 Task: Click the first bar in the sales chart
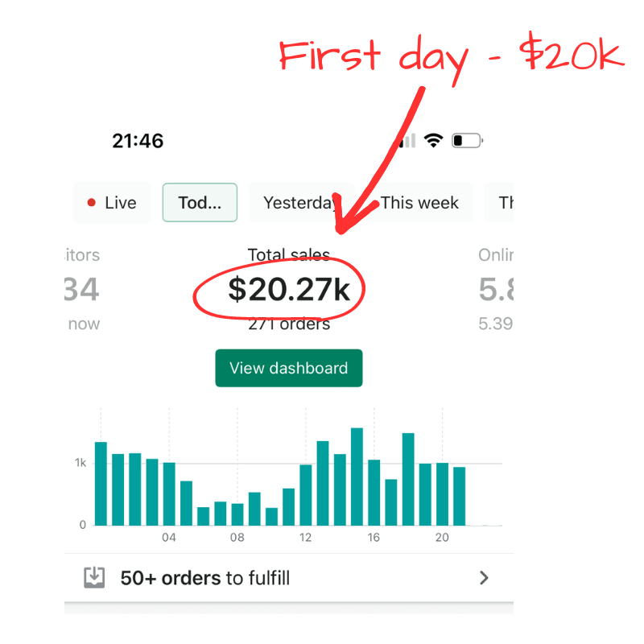[101, 483]
